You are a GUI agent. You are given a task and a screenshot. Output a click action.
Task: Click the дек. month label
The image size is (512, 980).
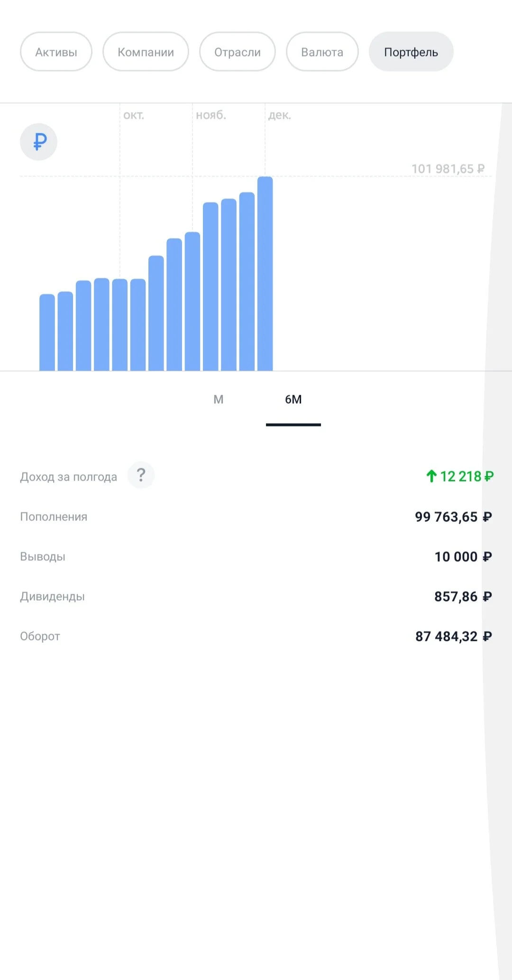[x=280, y=115]
